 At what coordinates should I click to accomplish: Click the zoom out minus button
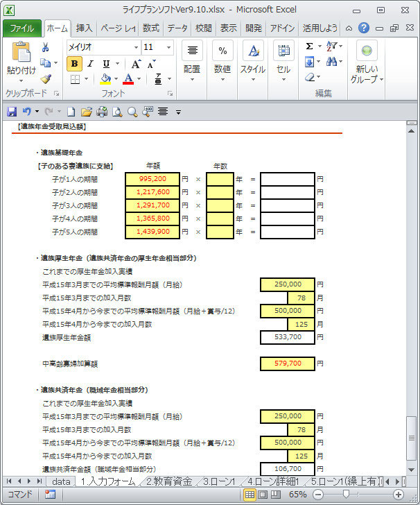point(318,495)
